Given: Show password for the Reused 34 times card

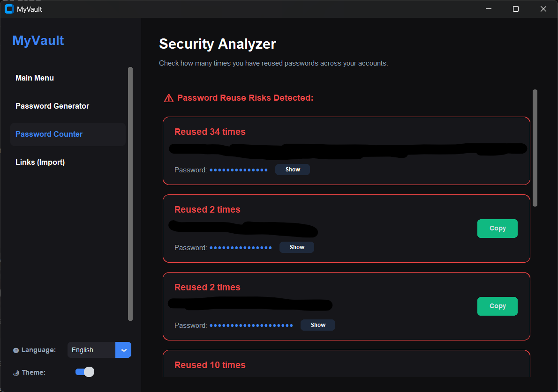Looking at the screenshot, I should click(x=293, y=170).
